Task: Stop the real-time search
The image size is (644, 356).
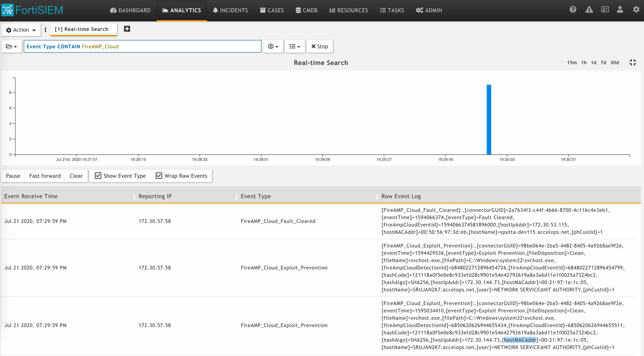Action: 319,47
